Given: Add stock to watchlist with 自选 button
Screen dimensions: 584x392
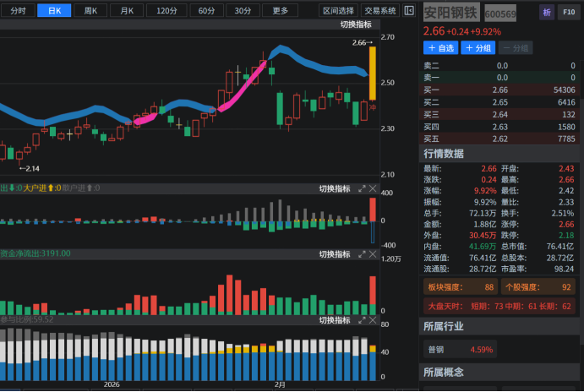Looking at the screenshot, I should pos(440,48).
